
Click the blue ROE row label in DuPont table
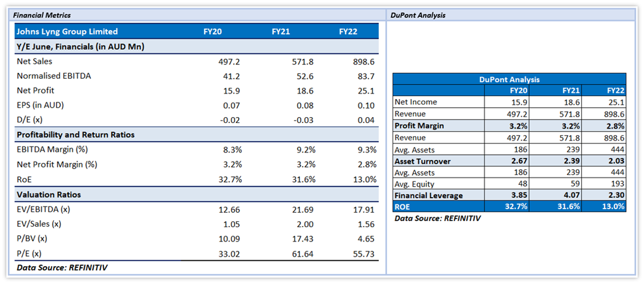tap(402, 206)
